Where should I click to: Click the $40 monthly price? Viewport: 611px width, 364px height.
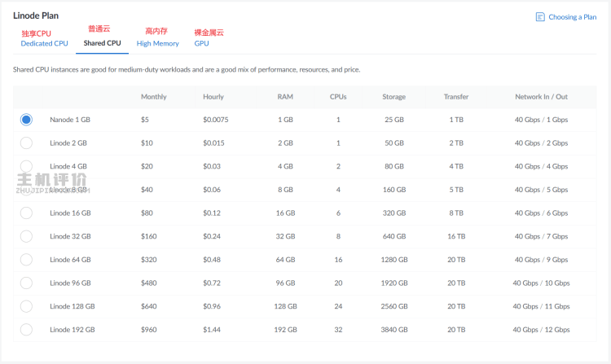[x=147, y=190]
